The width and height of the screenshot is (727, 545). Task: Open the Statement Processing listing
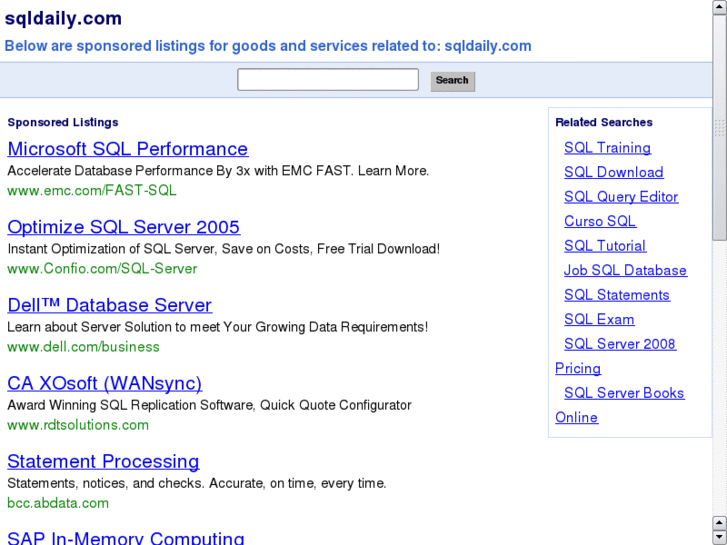[103, 461]
